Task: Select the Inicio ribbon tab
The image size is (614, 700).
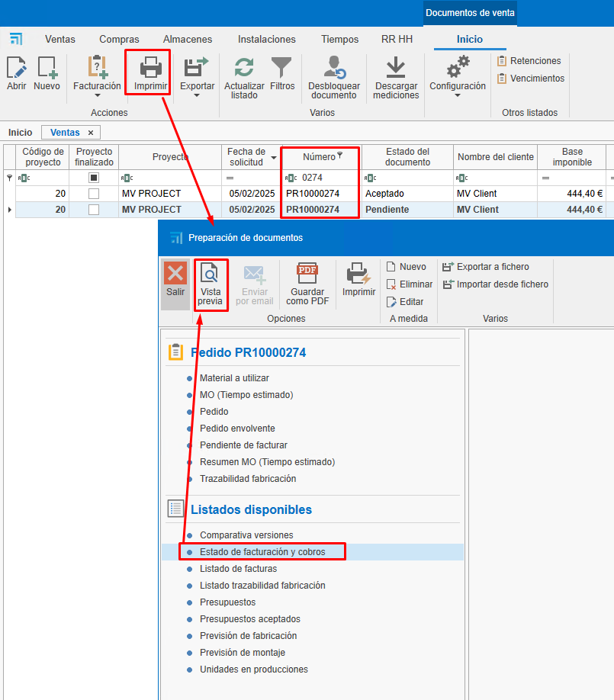Action: click(470, 40)
